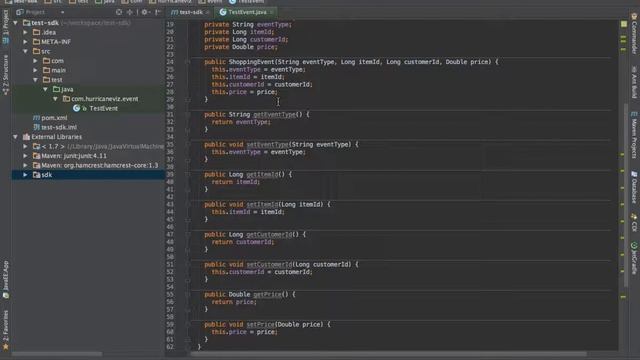Expand the main folder
This screenshot has height=360, width=640.
36,70
